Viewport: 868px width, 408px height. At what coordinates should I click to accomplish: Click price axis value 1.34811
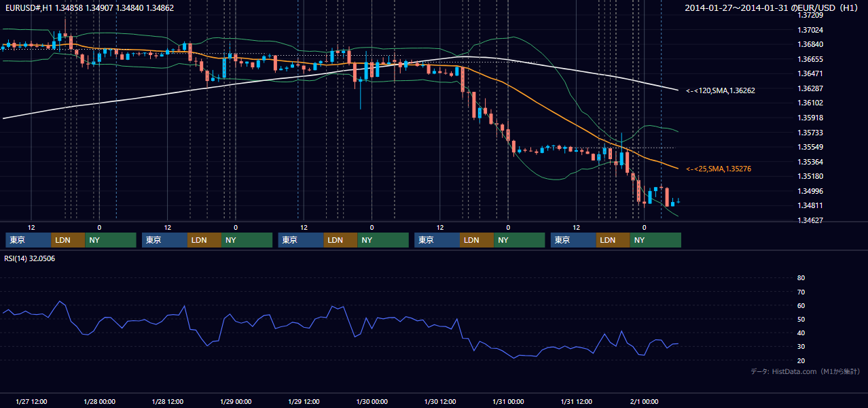point(810,205)
